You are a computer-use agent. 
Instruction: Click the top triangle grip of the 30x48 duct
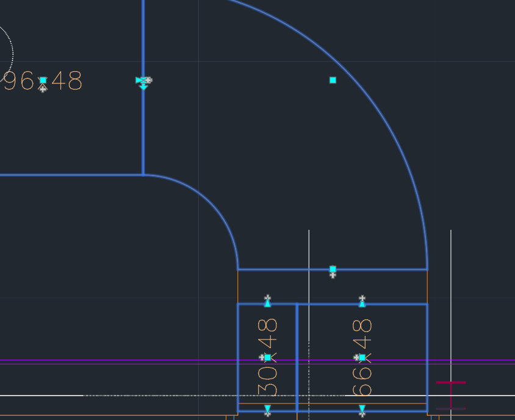[x=268, y=304]
